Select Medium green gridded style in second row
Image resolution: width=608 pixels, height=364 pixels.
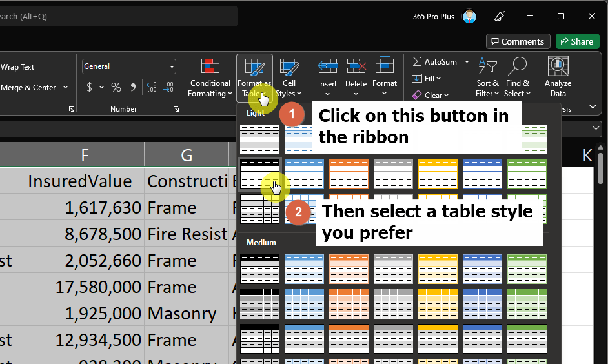tap(527, 304)
